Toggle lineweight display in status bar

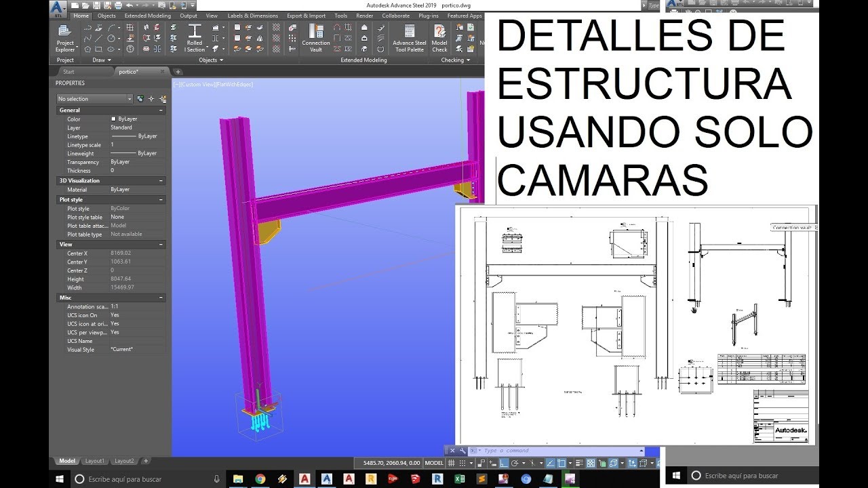point(580,463)
